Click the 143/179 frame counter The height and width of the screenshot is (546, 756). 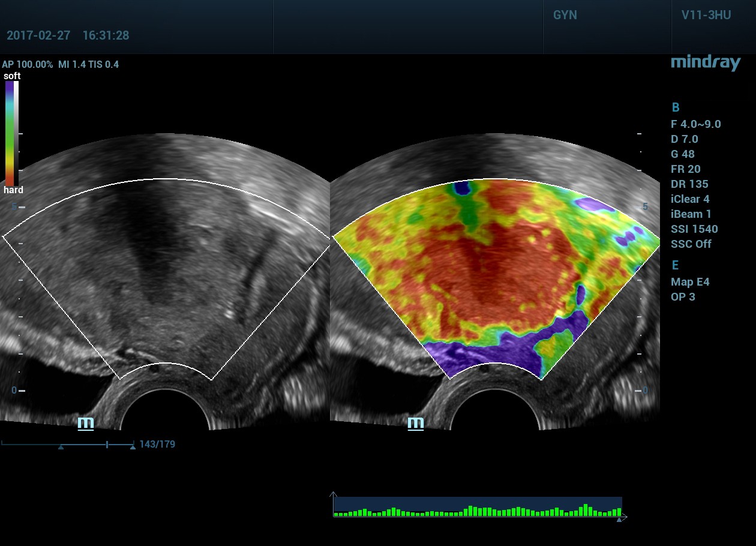[x=157, y=445]
